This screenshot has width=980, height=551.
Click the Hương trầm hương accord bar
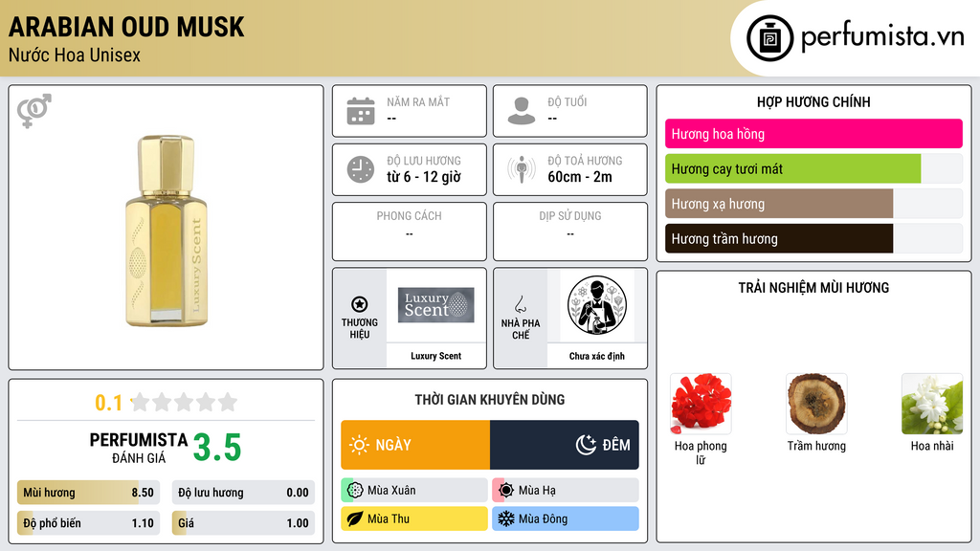pos(813,238)
